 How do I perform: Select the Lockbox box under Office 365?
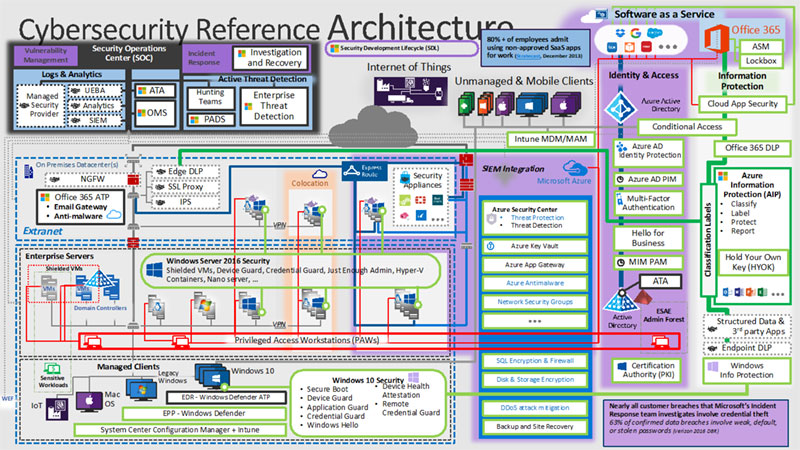pyautogui.click(x=761, y=61)
